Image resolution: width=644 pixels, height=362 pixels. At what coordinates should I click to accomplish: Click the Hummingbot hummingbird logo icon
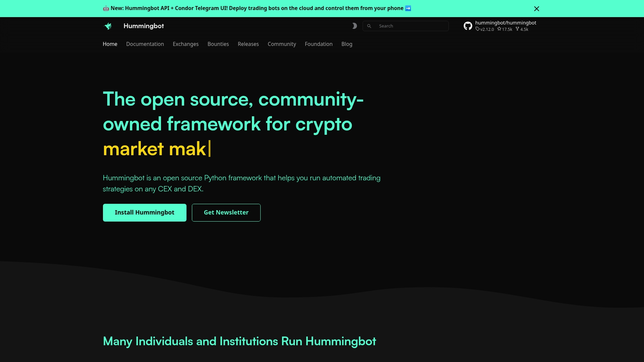pyautogui.click(x=108, y=26)
